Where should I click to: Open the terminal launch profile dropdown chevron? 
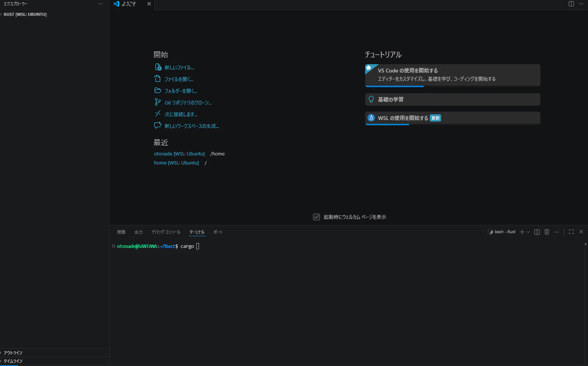(528, 232)
